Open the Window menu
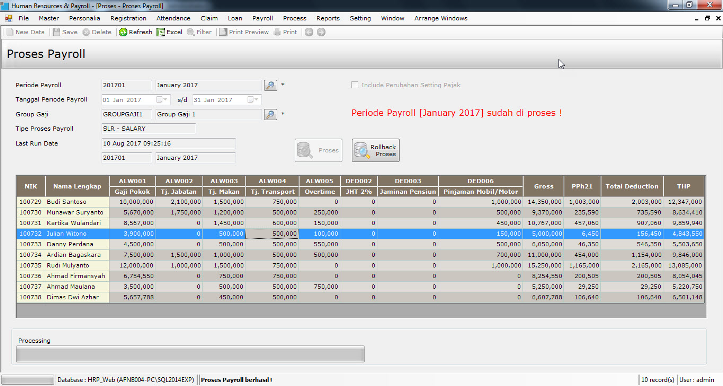723x386 pixels. (392, 18)
